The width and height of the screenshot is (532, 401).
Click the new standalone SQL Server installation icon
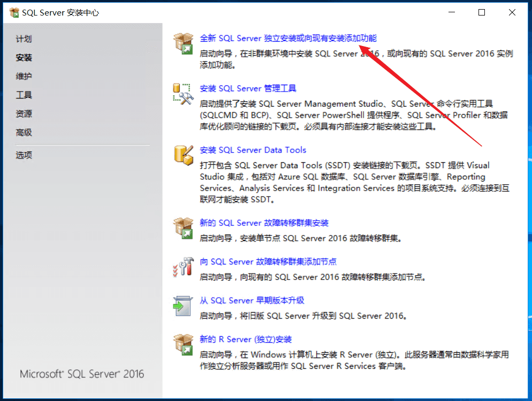[x=184, y=44]
